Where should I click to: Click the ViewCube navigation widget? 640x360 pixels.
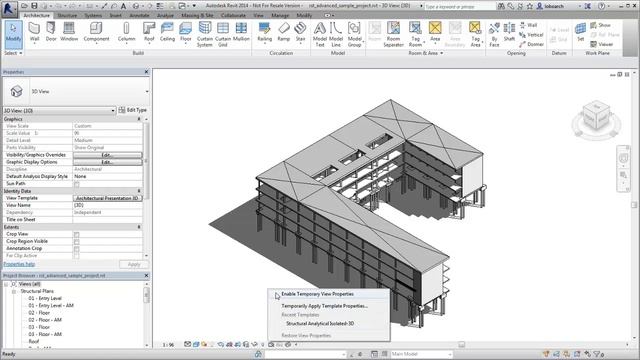pyautogui.click(x=596, y=119)
